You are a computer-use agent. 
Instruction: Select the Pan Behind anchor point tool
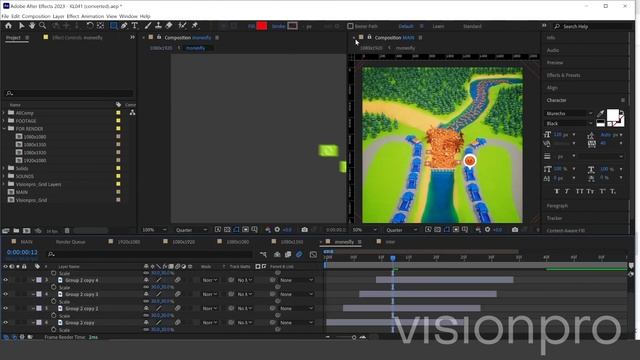[x=100, y=26]
